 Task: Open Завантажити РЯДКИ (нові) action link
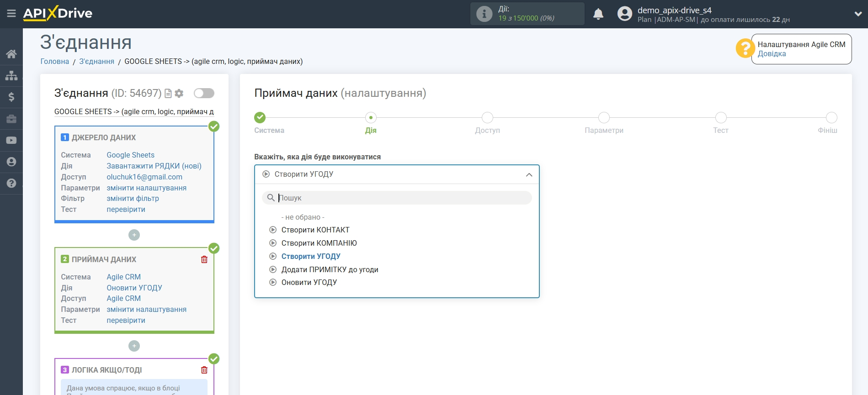click(x=154, y=166)
